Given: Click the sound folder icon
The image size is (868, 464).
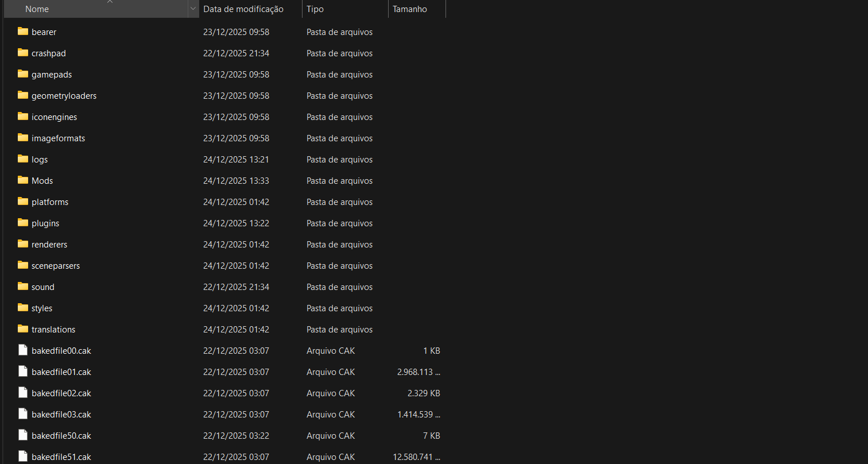Looking at the screenshot, I should (23, 287).
